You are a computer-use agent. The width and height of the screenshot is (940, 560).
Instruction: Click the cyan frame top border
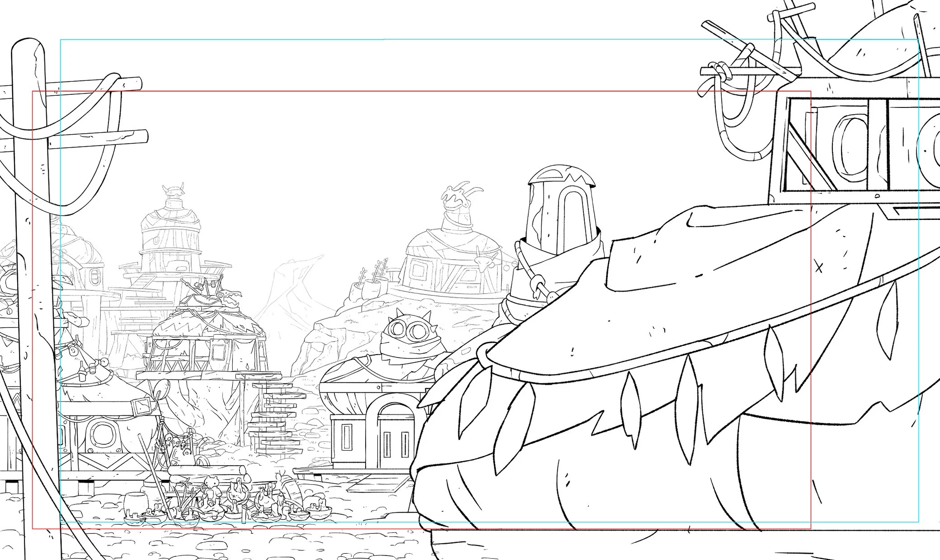coord(407,40)
